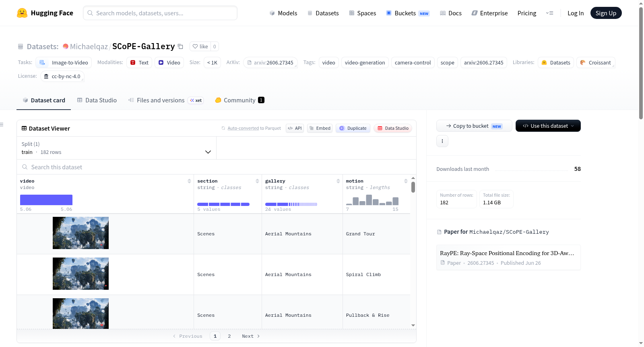
Task: Sort by the gallery column arrows
Action: click(338, 181)
